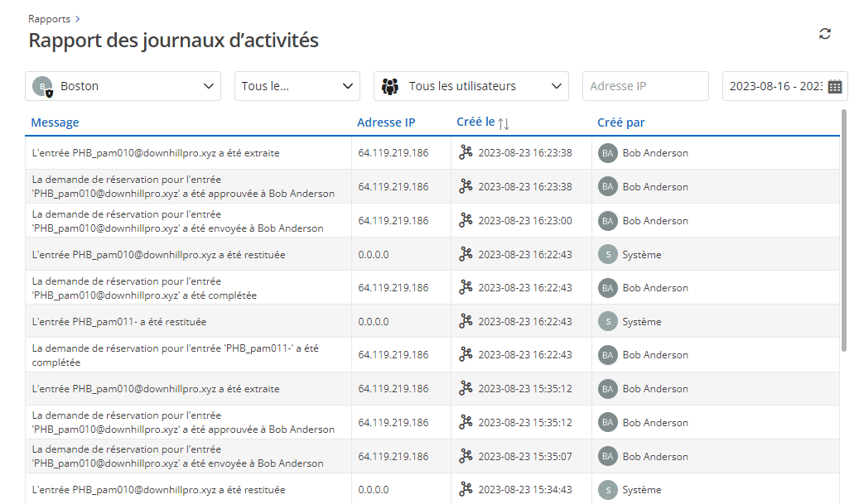Click the users group icon in filter
The width and height of the screenshot is (859, 504).
390,86
